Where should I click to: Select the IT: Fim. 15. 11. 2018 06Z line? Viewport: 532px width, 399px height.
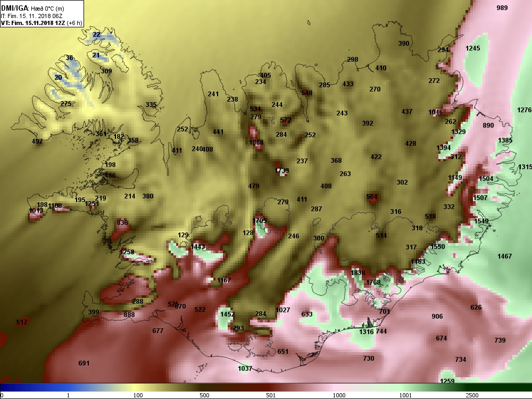point(31,16)
